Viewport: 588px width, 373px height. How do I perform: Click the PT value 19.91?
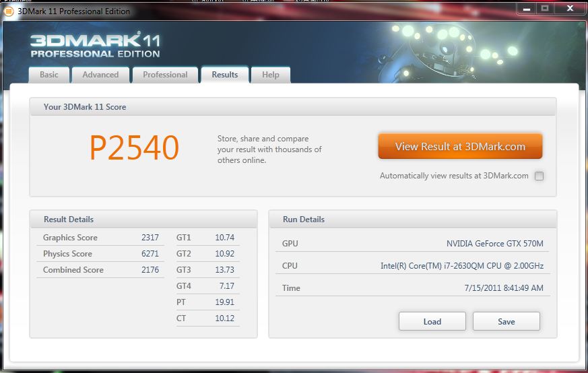(x=224, y=302)
